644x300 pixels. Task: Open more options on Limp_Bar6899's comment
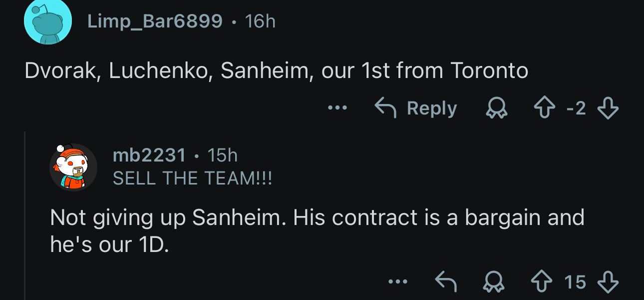click(337, 108)
